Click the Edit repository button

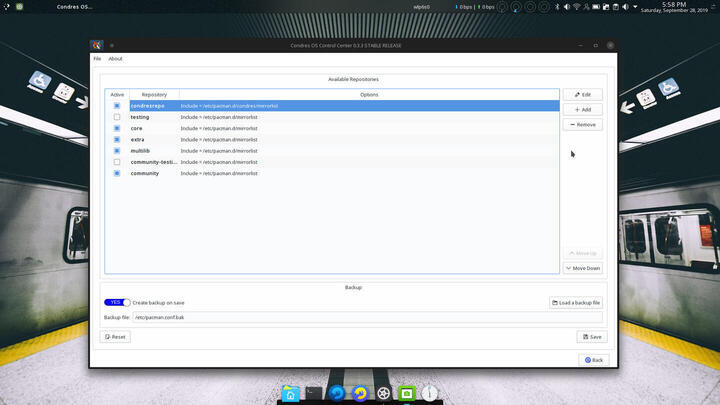pos(583,95)
